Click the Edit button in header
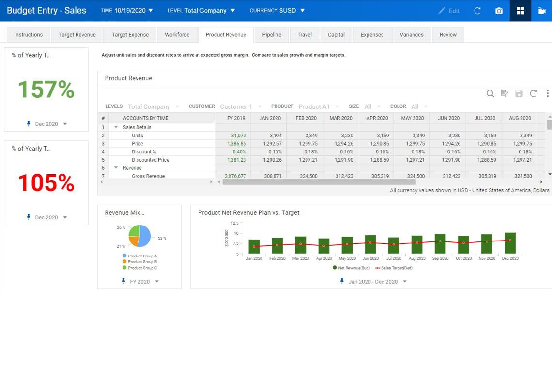 click(x=449, y=11)
